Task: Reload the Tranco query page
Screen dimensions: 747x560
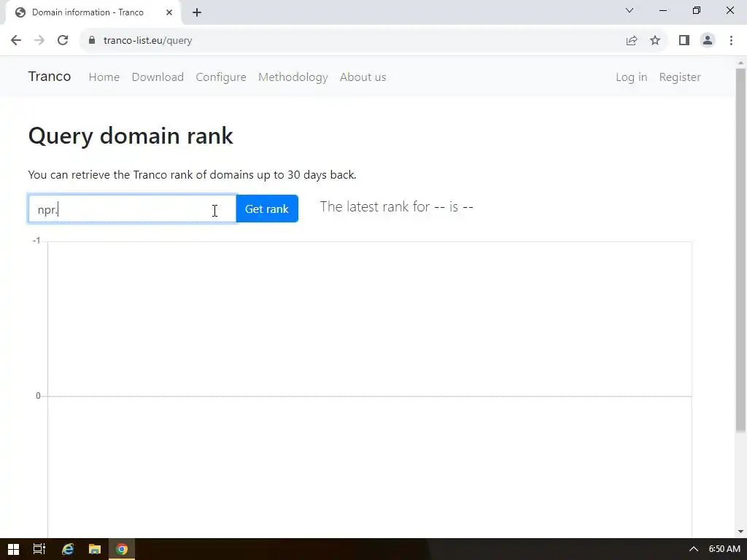Action: (63, 41)
